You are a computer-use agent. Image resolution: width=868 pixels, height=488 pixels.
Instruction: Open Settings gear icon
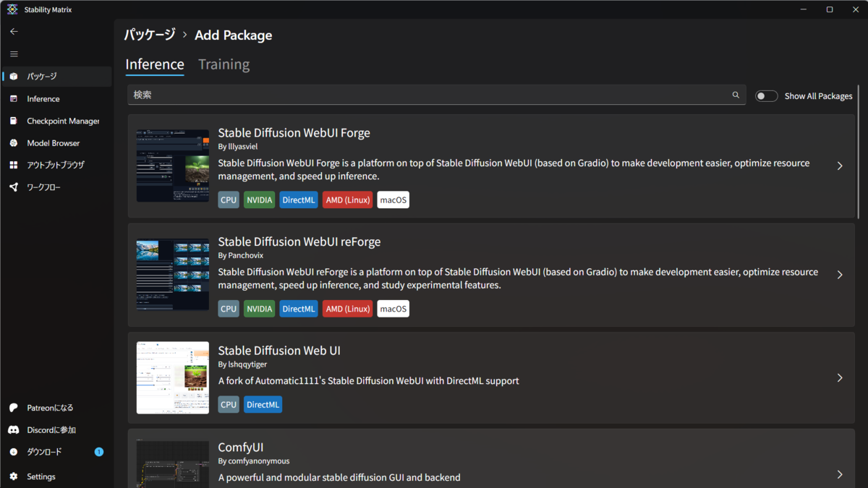[x=14, y=476]
